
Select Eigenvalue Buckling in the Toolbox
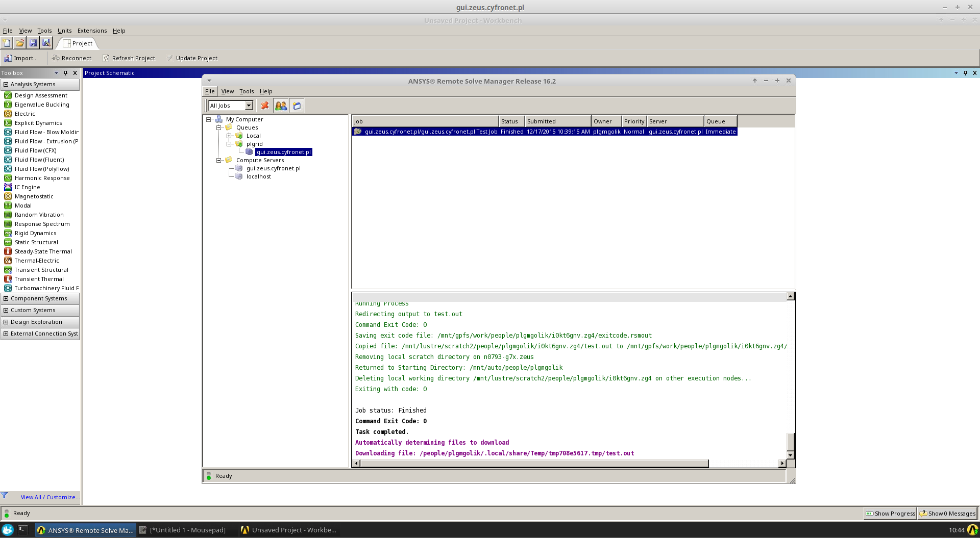coord(42,105)
